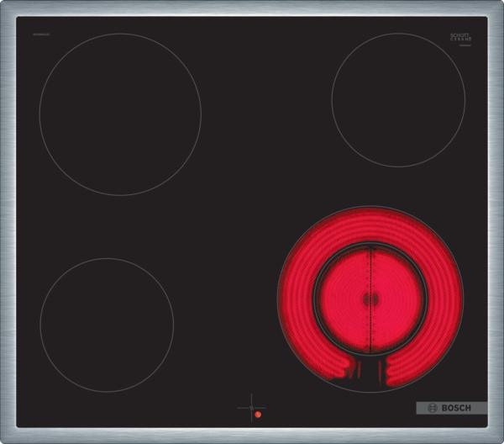Click the top stainless steel frame edge
504x444 pixels.
click(x=252, y=8)
